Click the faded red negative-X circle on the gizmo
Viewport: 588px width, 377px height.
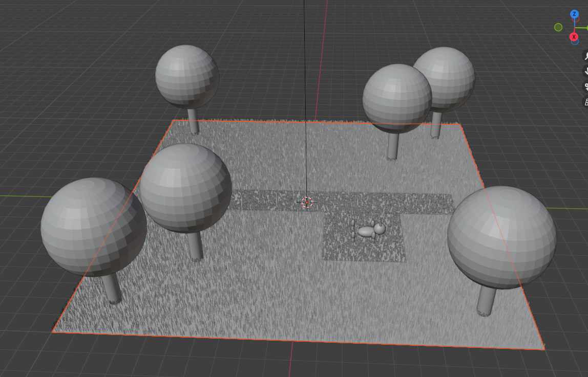click(575, 18)
